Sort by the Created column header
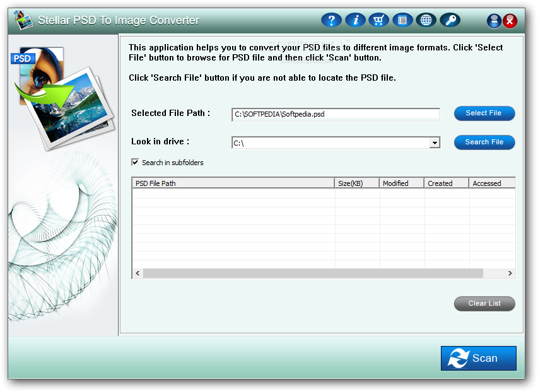The image size is (538, 392). tap(447, 183)
